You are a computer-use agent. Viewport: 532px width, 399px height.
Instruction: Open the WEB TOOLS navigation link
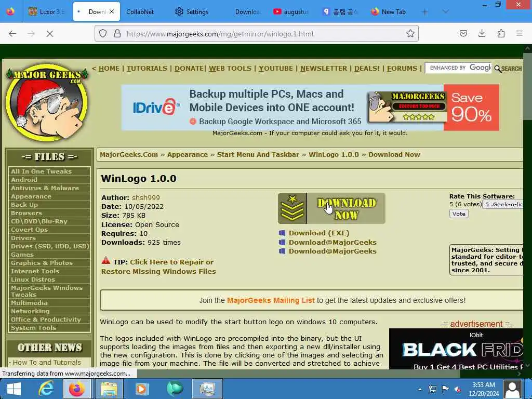pos(230,68)
